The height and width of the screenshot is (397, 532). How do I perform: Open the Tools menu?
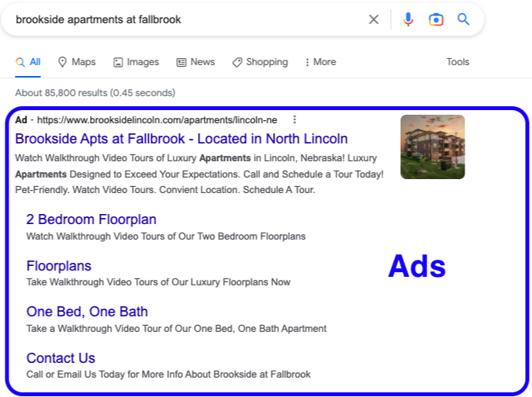458,62
